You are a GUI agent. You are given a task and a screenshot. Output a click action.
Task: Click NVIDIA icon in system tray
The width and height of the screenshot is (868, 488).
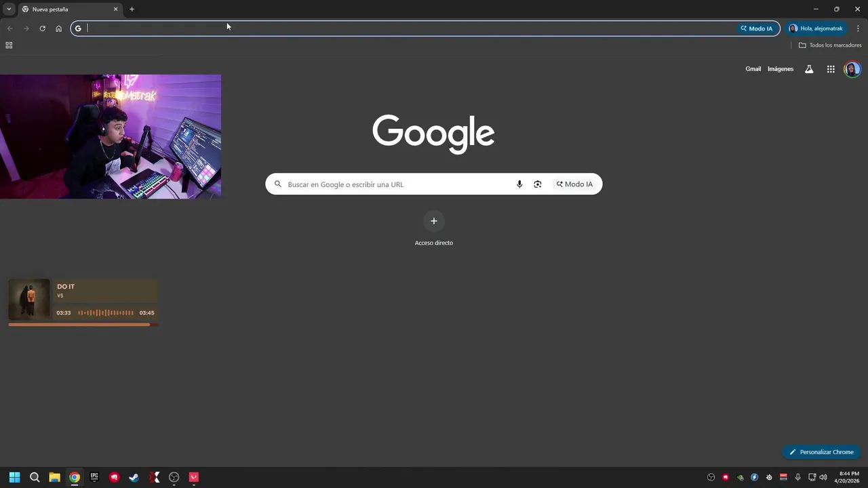740,477
